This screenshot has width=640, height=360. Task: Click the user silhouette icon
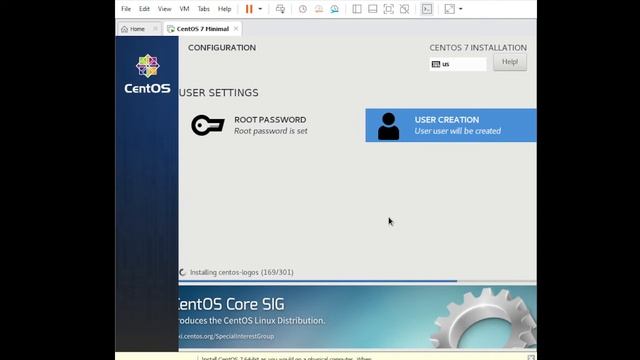(x=388, y=126)
